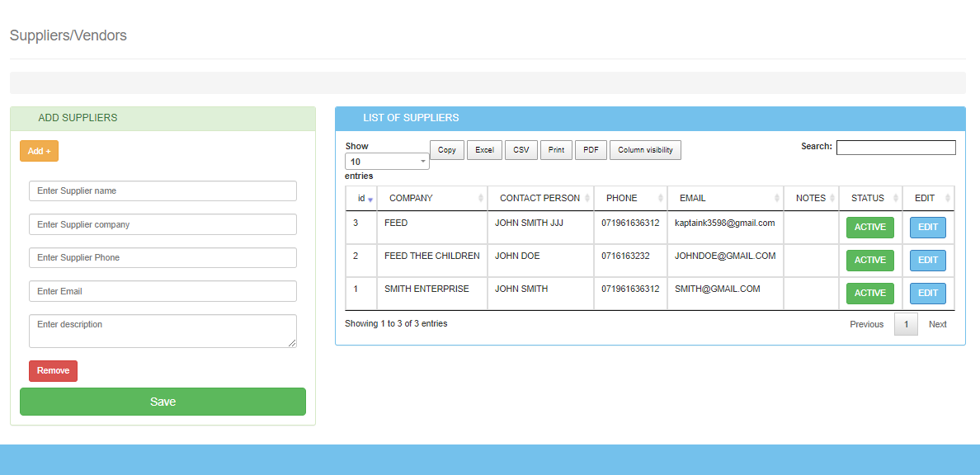The height and width of the screenshot is (475, 980).
Task: Toggle ACTIVE status for SMITH ENTERPRISE
Action: pyautogui.click(x=869, y=294)
